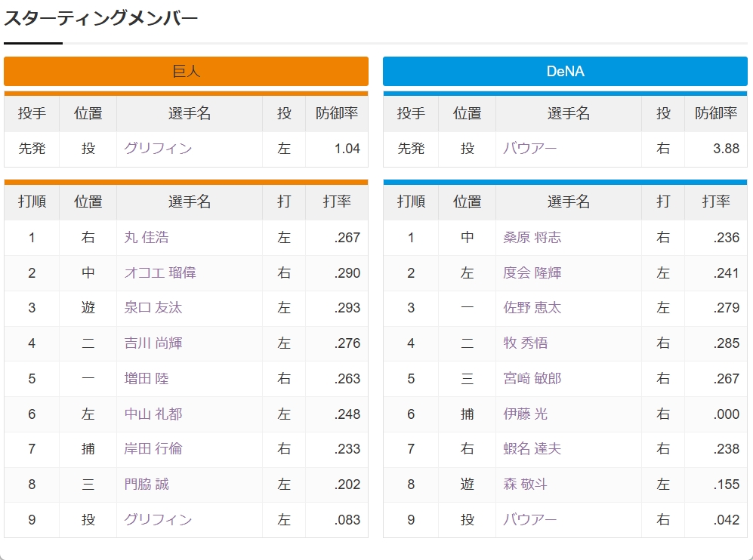753x560 pixels.
Task: Open player page for 度会 隆輝
Action: [532, 272]
